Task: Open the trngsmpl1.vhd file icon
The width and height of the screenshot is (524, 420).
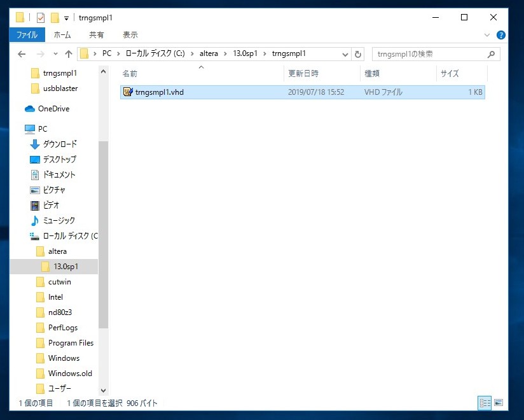Action: click(128, 92)
